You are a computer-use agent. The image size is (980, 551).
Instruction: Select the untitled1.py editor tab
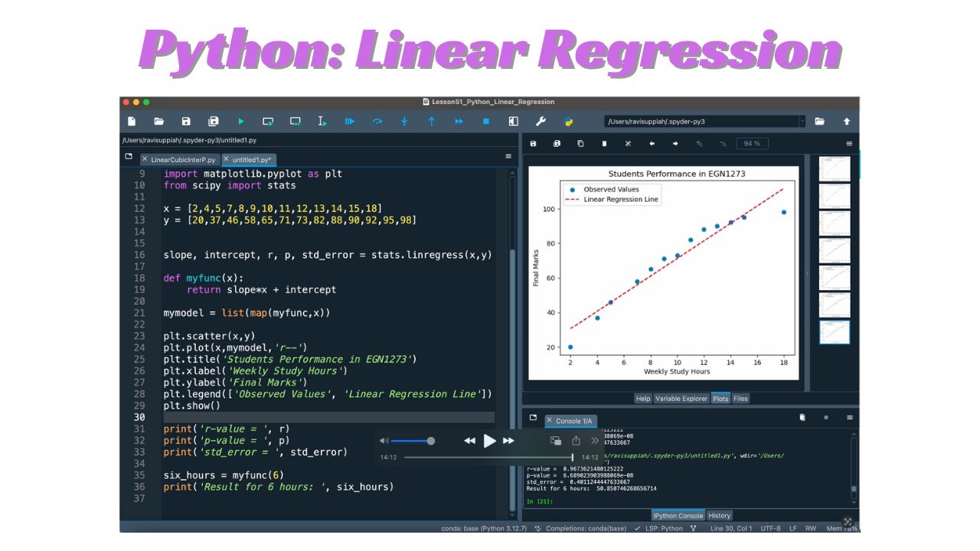click(x=252, y=159)
